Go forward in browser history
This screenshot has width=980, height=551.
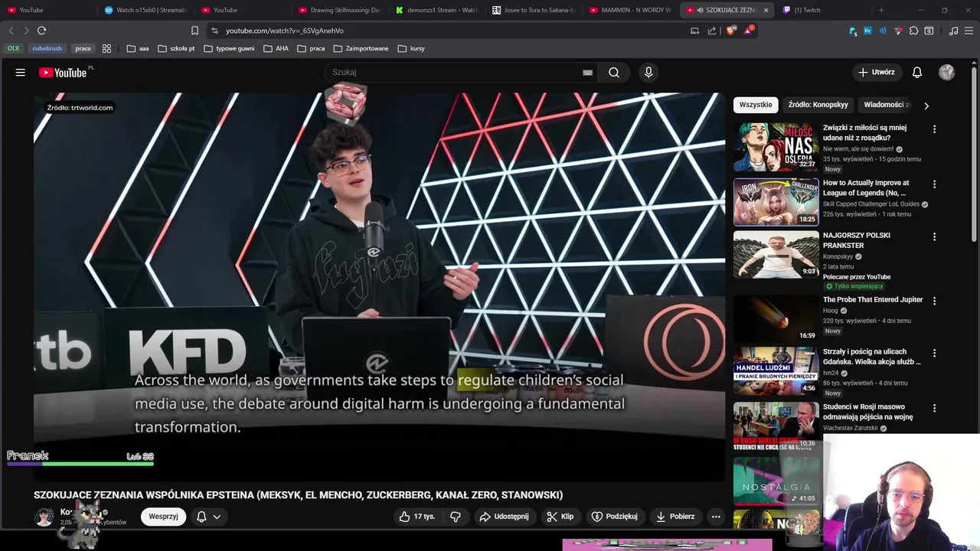(26, 31)
